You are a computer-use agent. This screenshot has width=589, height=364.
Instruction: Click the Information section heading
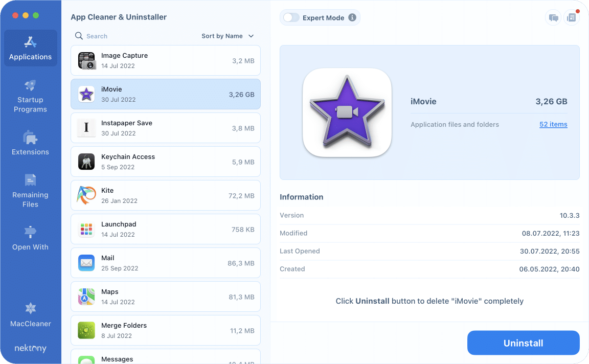coord(301,197)
